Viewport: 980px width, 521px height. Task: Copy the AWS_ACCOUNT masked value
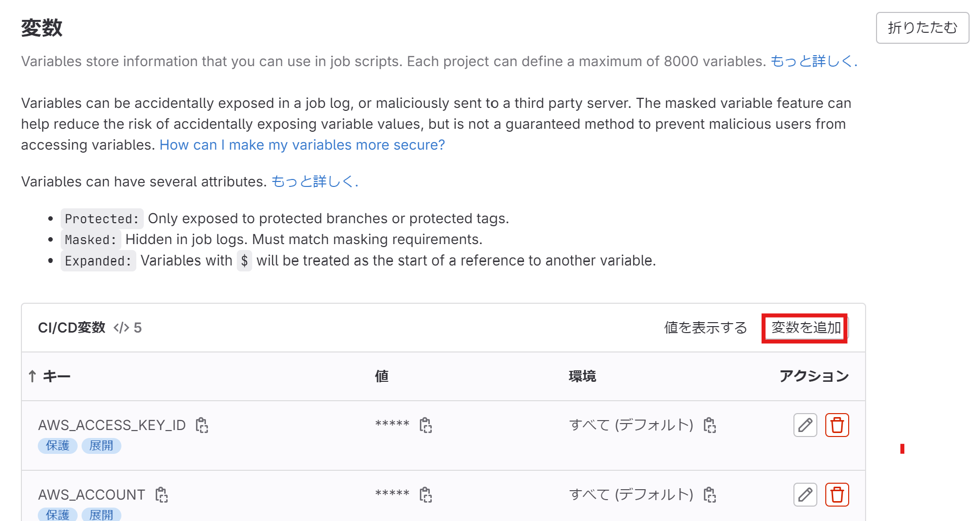tap(425, 495)
